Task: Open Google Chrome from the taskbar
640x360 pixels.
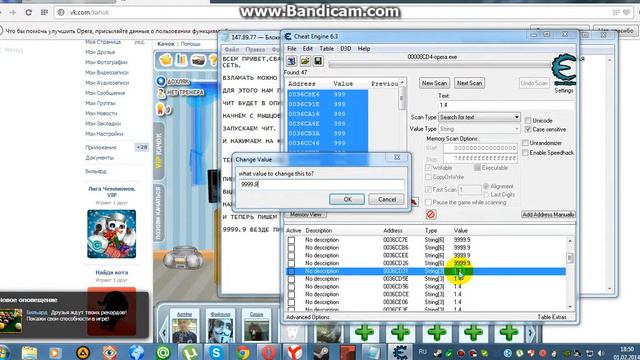Action: 242,352
